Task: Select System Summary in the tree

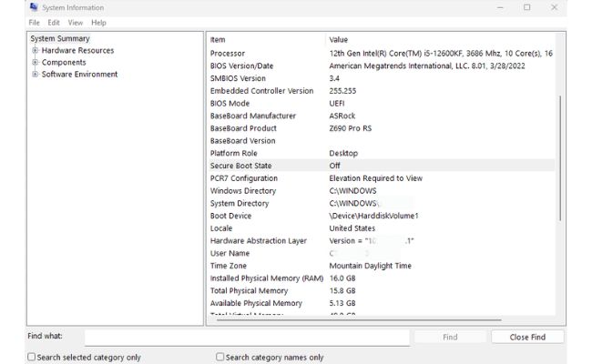Action: (60, 38)
